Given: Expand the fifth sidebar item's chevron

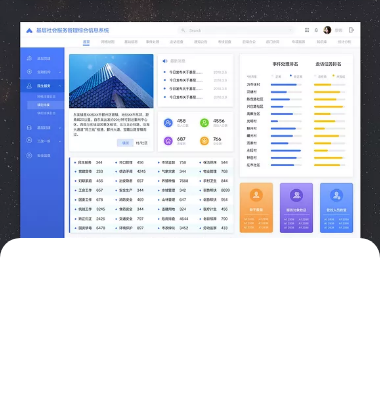Looking at the screenshot, I should click(x=60, y=141).
